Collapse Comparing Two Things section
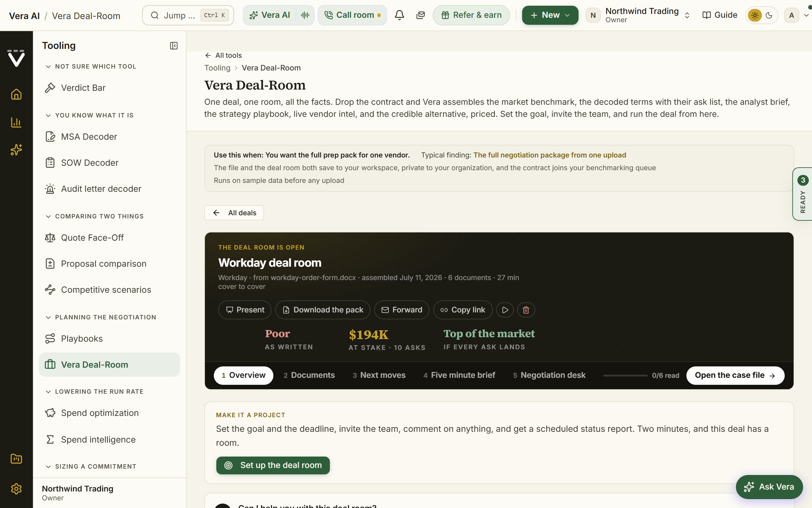Viewport: 812px width, 508px height. 94,216
